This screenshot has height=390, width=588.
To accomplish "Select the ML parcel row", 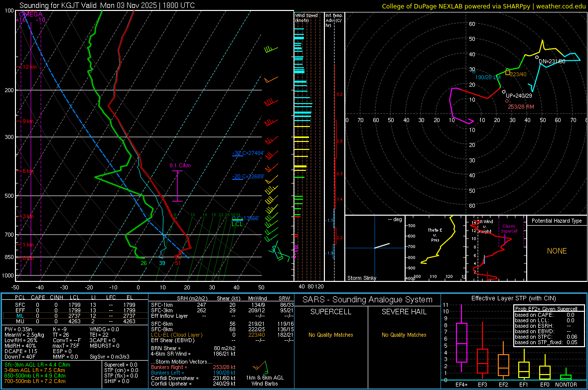I will coord(75,316).
